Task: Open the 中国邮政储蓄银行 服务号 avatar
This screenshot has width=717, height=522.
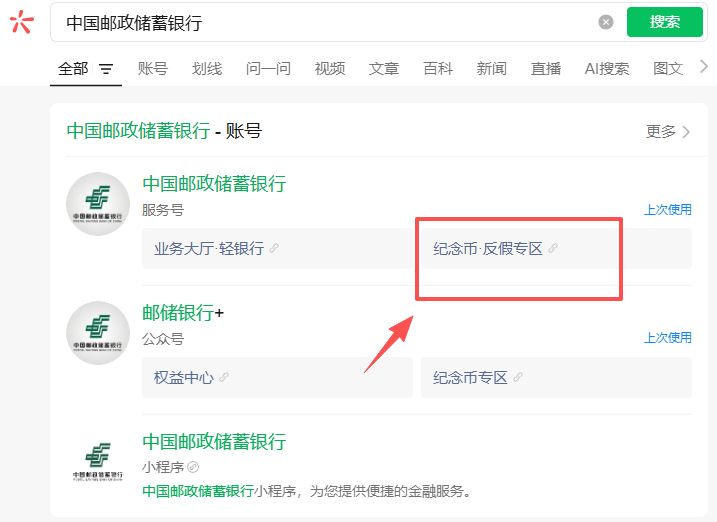Action: 98,204
